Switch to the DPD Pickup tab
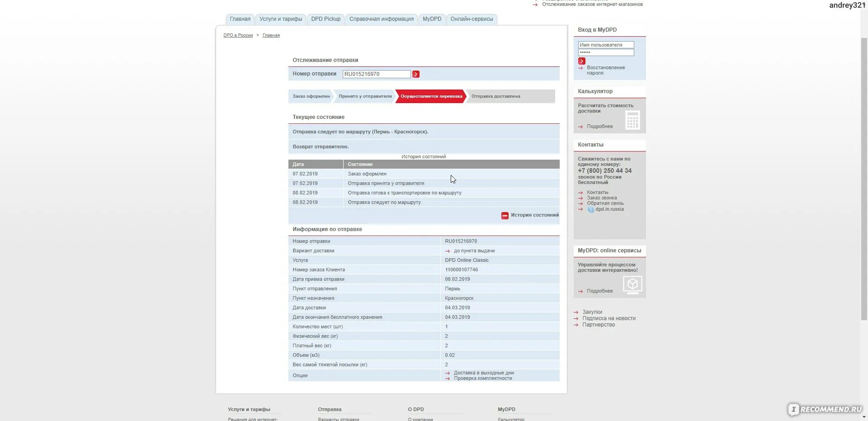Image resolution: width=868 pixels, height=421 pixels. pos(326,19)
